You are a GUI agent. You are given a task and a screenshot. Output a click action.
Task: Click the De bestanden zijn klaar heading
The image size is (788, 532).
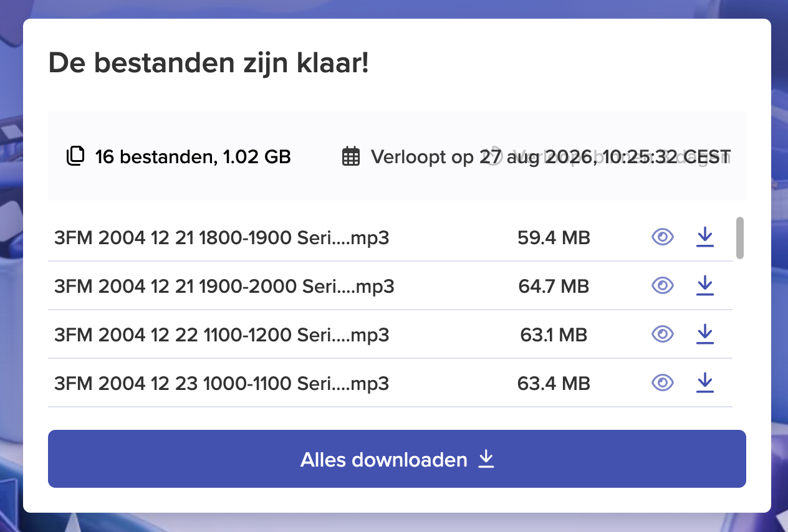209,63
